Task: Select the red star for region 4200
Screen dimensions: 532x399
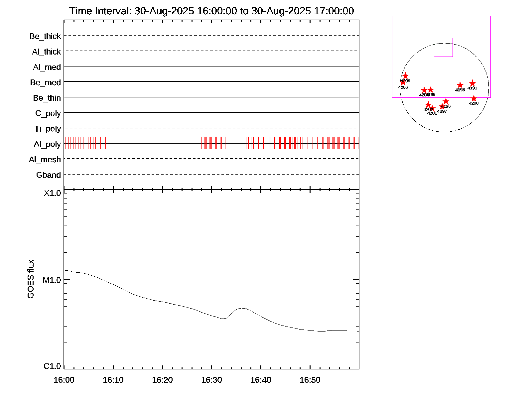Action: point(473,99)
